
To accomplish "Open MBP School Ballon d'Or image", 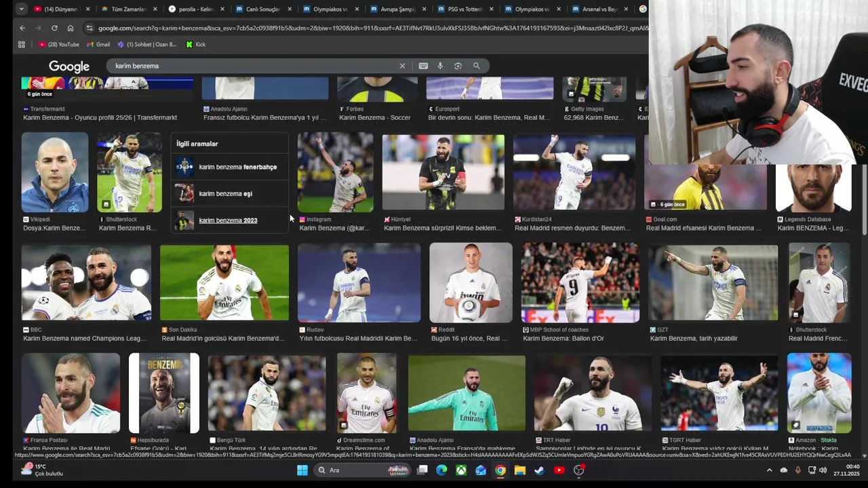I will coord(580,283).
